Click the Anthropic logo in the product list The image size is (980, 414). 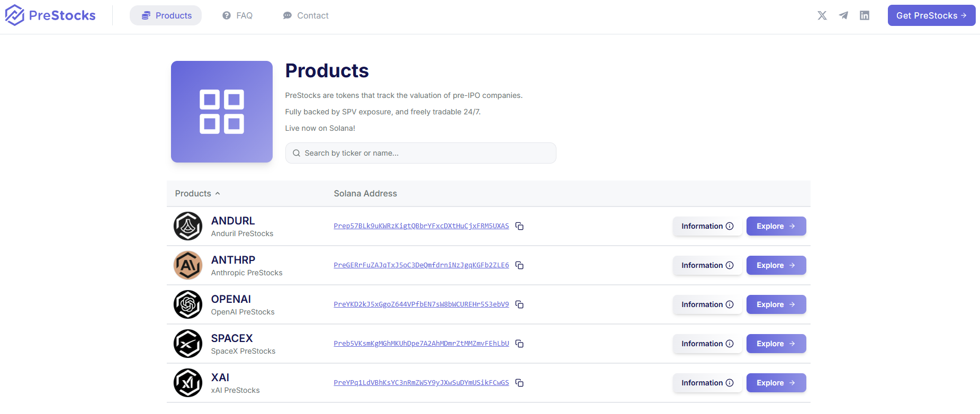pos(188,265)
